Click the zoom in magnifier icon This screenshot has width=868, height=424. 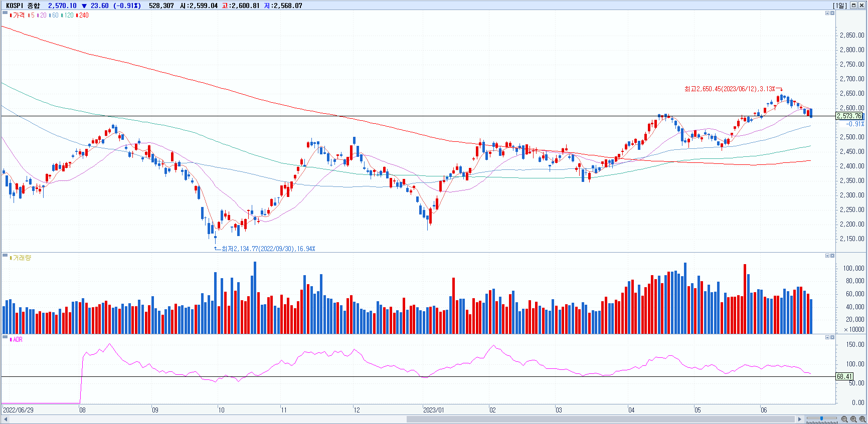pyautogui.click(x=853, y=419)
